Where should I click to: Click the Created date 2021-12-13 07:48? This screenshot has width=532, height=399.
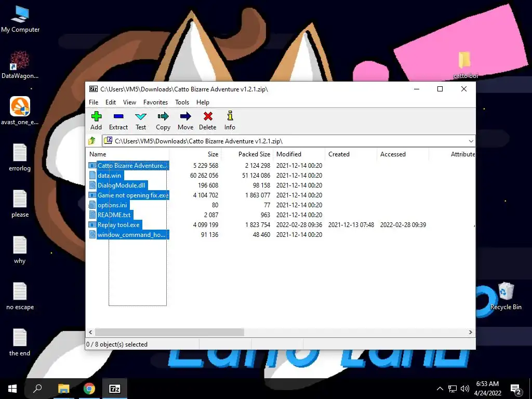point(351,224)
